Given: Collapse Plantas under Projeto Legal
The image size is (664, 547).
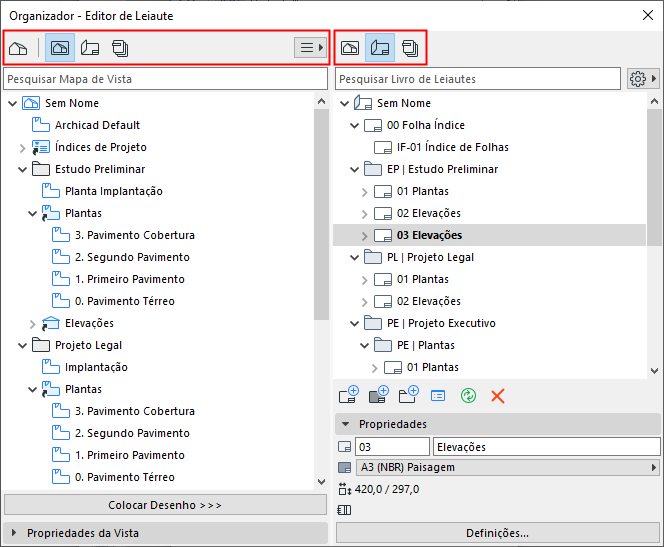Looking at the screenshot, I should pos(33,390).
